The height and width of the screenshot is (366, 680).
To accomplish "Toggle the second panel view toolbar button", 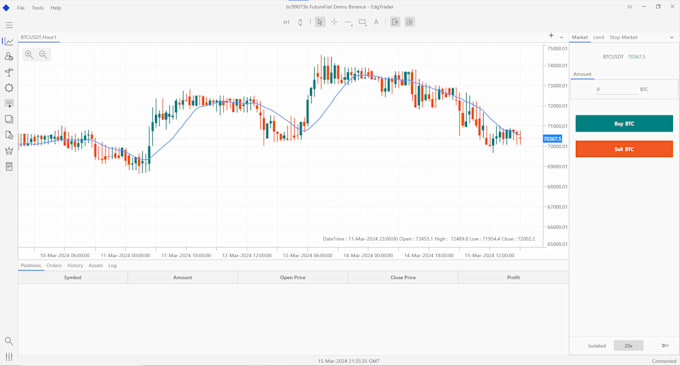I will 410,22.
